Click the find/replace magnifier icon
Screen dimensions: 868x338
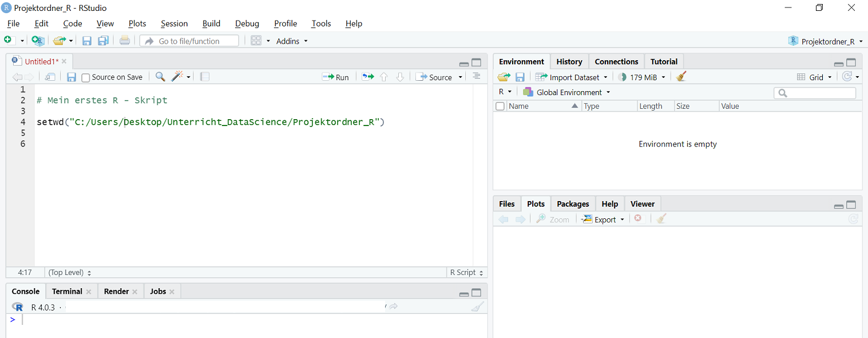click(160, 77)
